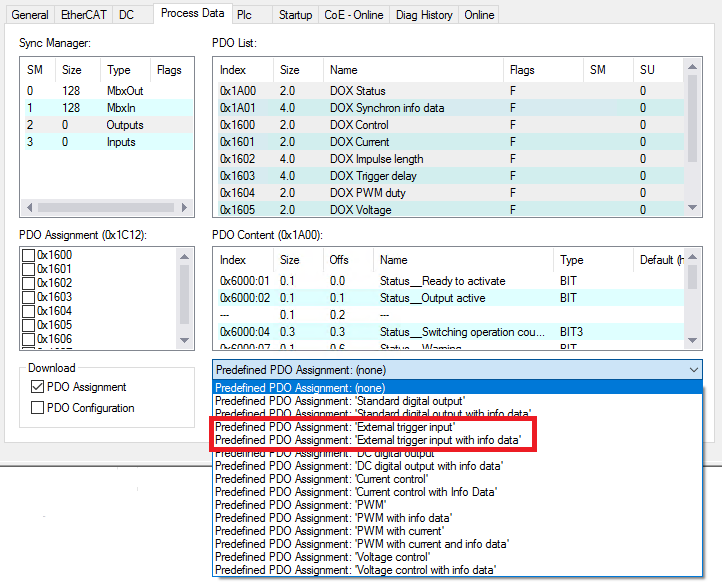Image resolution: width=722 pixels, height=583 pixels.
Task: Check the 0x1601 PDO assignment box
Action: point(29,269)
